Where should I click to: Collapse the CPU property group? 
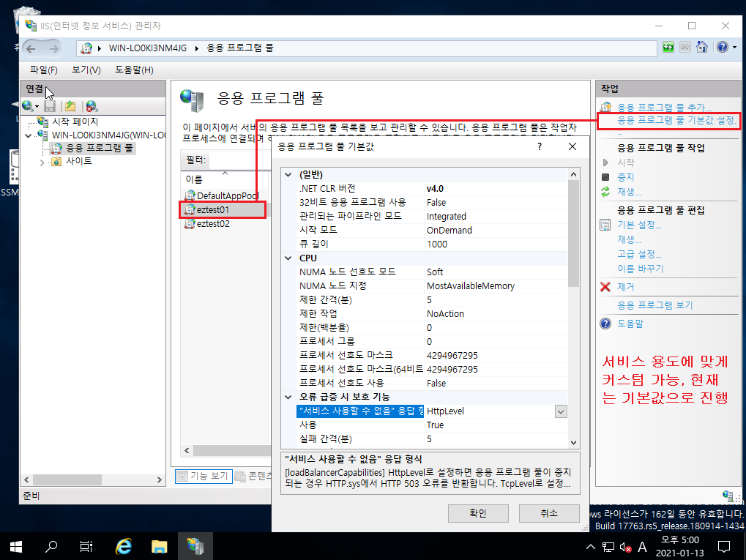288,258
